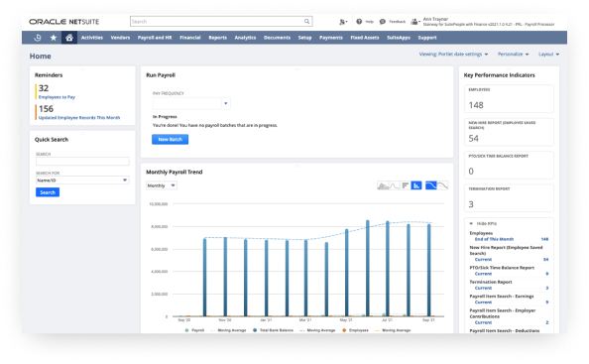Open Updated Employee Records This Month link
589x364 pixels.
click(79, 118)
